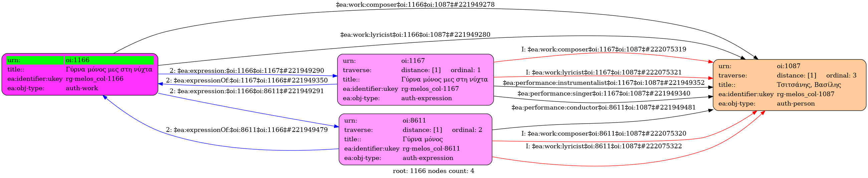868x178 pixels.
Task: Click the ea:performance:conductor edge label
Action: 604,108
